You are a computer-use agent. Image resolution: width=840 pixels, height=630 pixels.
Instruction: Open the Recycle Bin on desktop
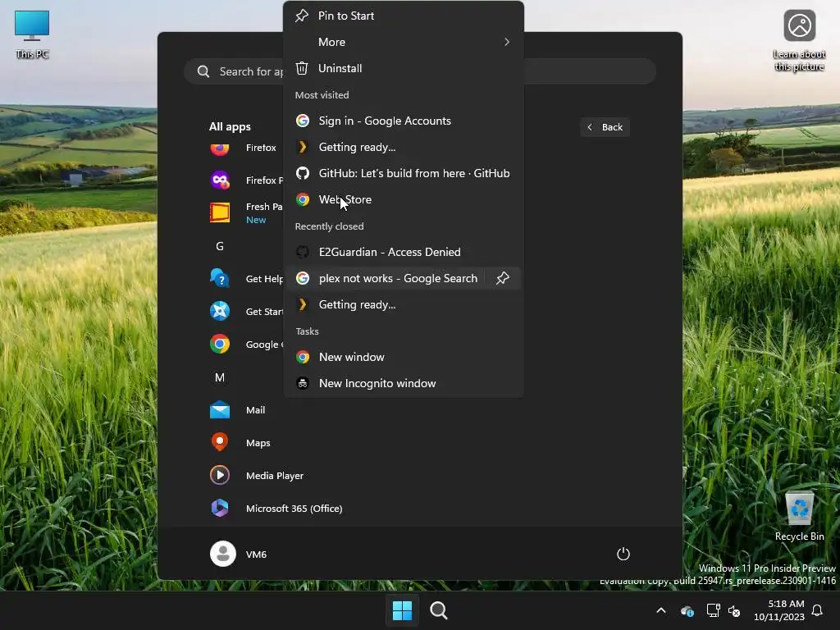[x=799, y=516]
